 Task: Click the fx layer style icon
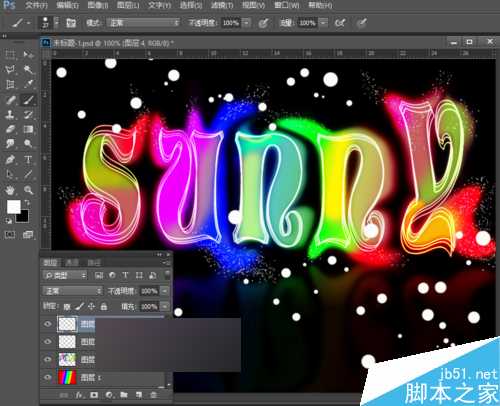[x=79, y=395]
